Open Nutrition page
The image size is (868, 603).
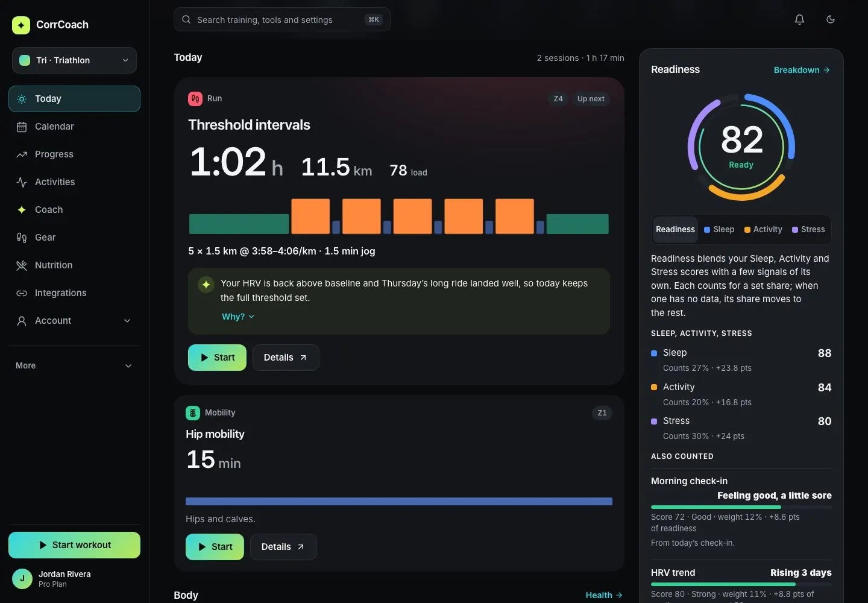74,265
